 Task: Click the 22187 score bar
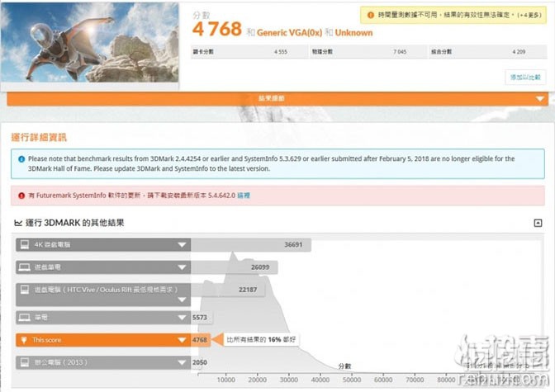tap(228, 290)
